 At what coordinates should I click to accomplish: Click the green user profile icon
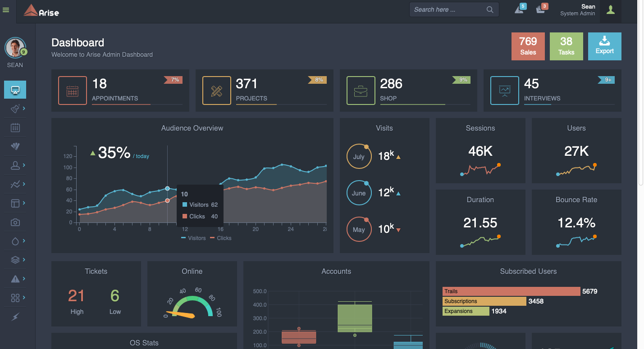pyautogui.click(x=610, y=10)
